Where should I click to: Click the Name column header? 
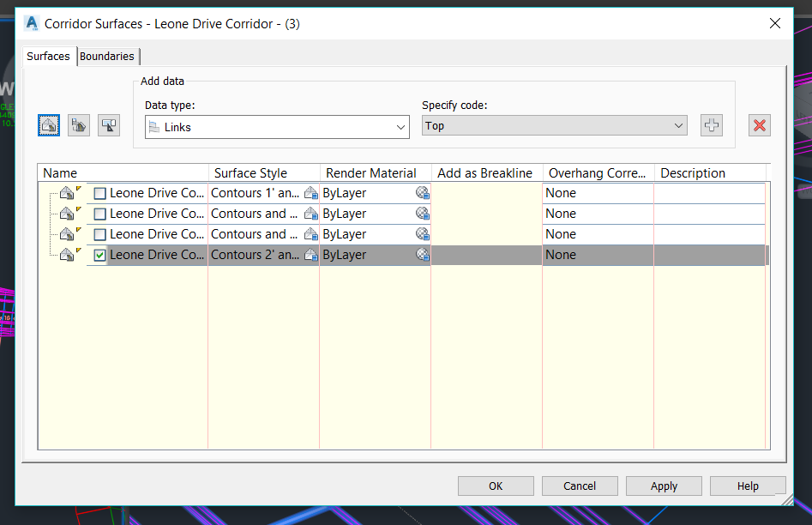click(123, 173)
